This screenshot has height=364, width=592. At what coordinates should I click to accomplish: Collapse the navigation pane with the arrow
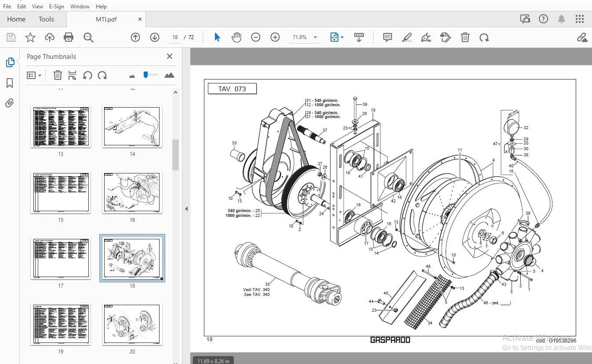coord(186,209)
